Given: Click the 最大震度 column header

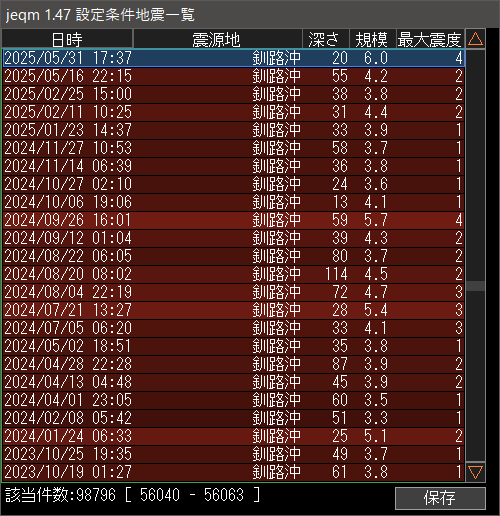Looking at the screenshot, I should (x=430, y=39).
